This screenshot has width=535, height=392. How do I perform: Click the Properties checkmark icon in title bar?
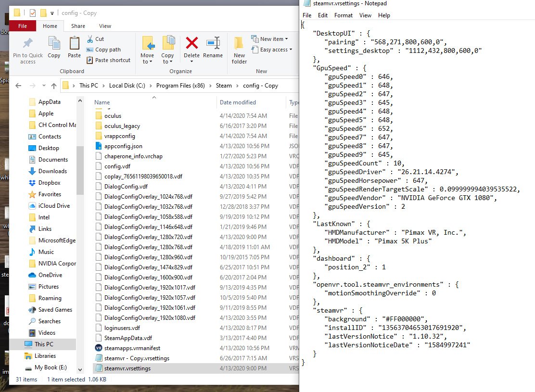coord(33,13)
